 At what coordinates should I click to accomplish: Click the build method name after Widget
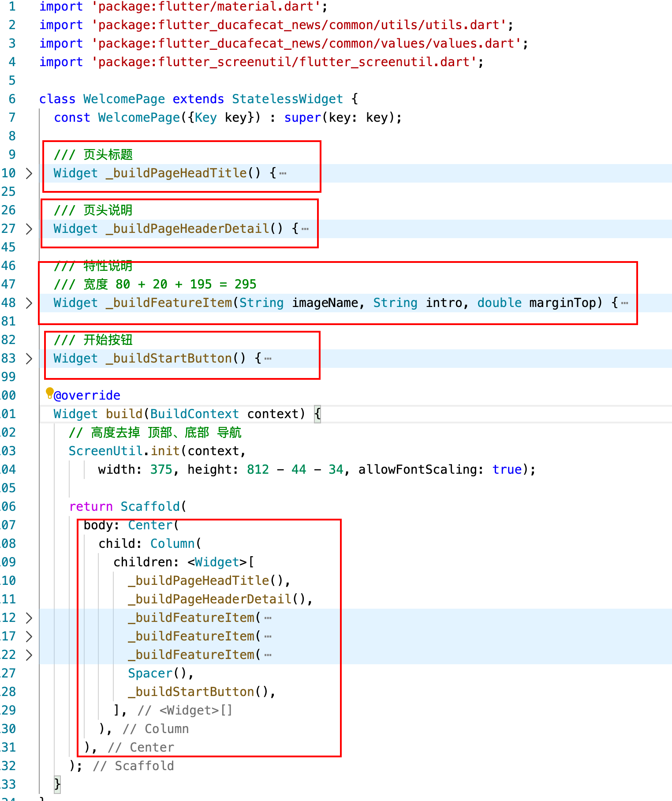coord(124,414)
